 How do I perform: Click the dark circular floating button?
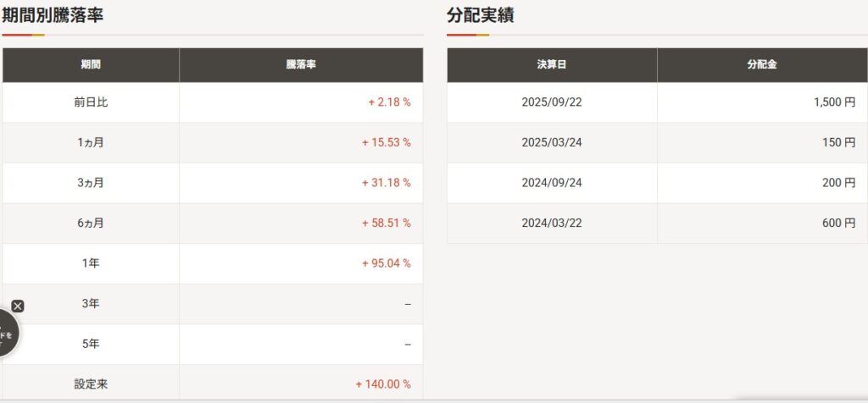point(7,335)
